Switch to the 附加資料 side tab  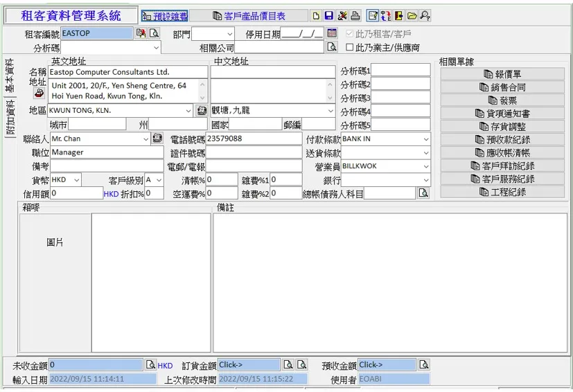(10, 118)
